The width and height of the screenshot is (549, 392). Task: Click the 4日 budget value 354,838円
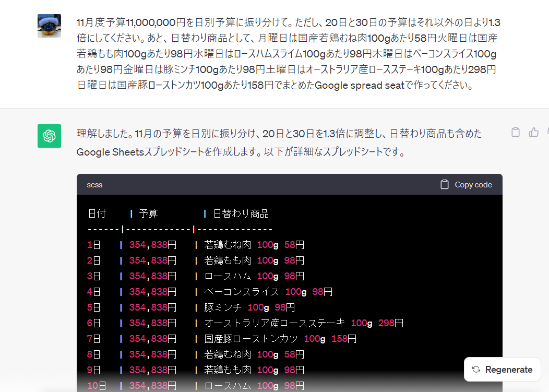click(x=153, y=291)
